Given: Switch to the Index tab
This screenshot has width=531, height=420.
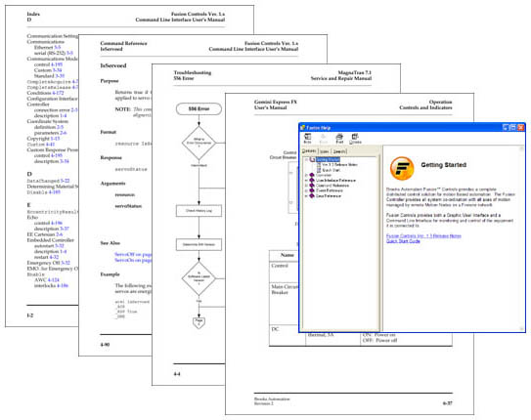Looking at the screenshot, I should coord(324,151).
